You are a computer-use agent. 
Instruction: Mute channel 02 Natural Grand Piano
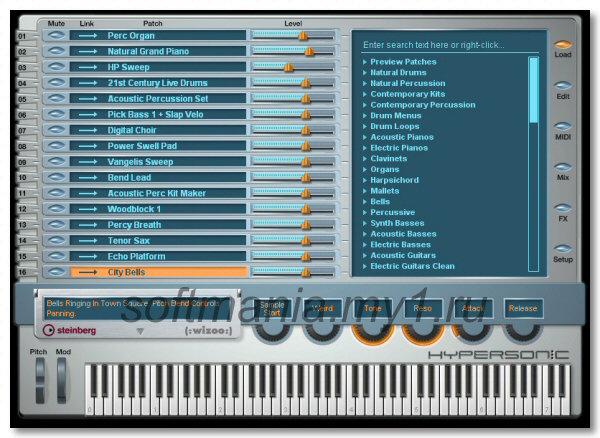pyautogui.click(x=57, y=51)
